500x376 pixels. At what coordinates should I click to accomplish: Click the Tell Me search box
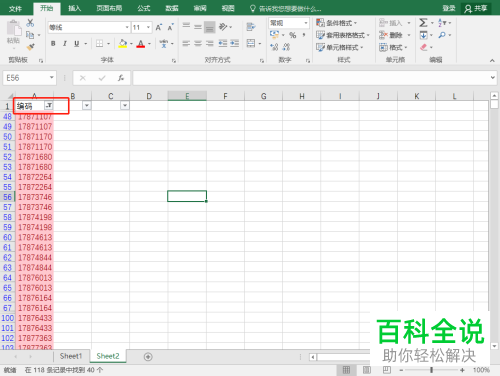(286, 8)
